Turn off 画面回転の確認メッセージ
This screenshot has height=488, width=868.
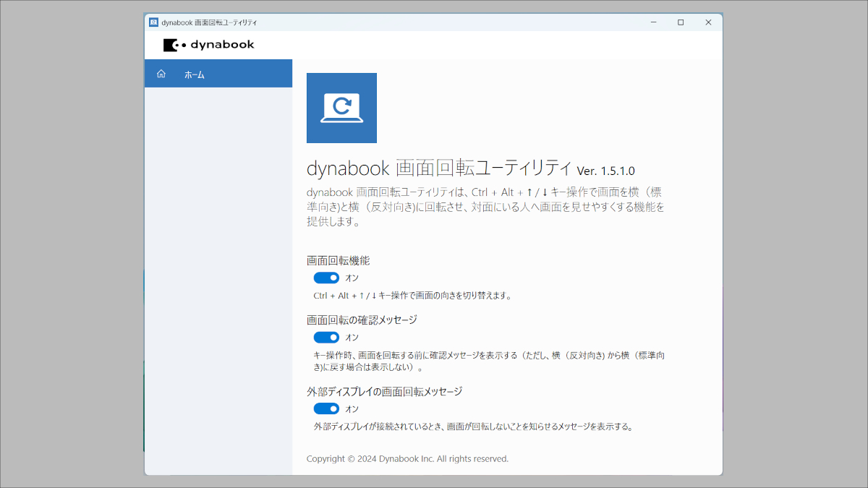326,337
